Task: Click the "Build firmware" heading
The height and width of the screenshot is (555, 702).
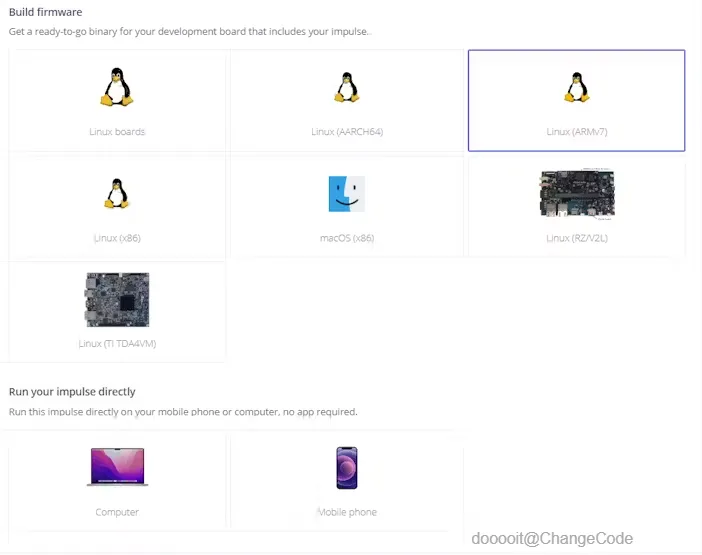Action: [46, 12]
